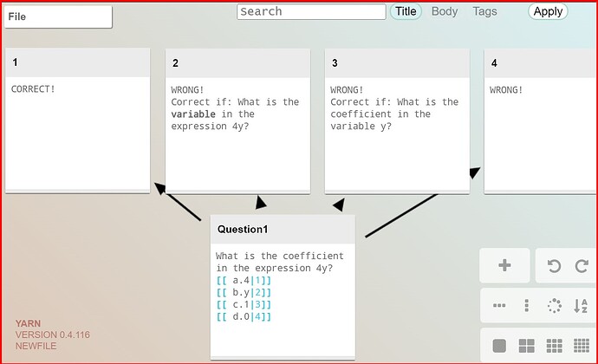This screenshot has width=598, height=364.
Task: Click the YARN app name label
Action: 28,323
